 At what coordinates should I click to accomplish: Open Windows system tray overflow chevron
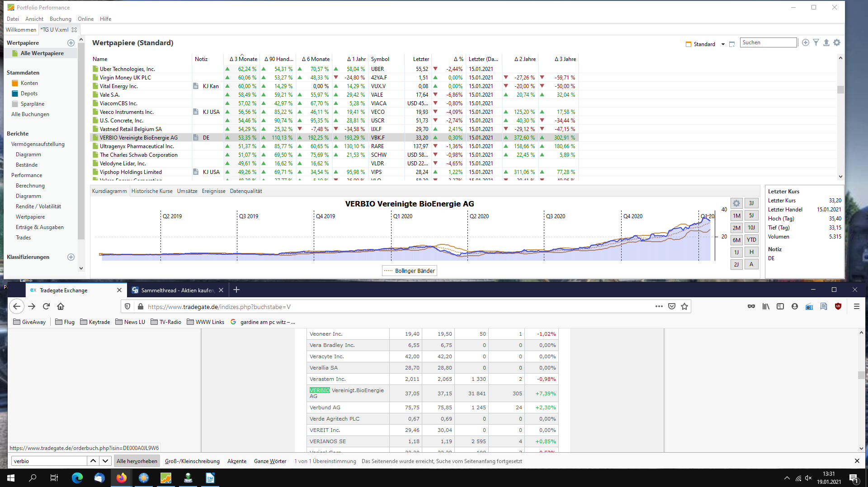click(787, 478)
